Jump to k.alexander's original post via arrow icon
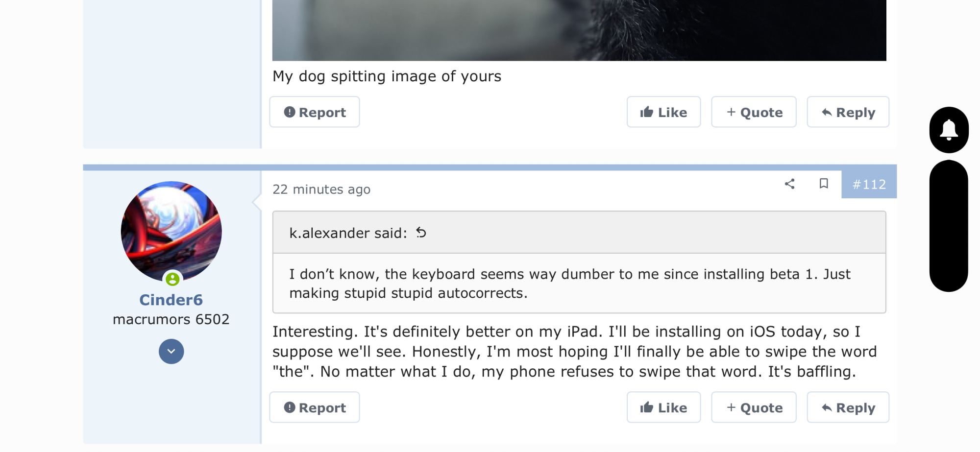 coord(421,233)
